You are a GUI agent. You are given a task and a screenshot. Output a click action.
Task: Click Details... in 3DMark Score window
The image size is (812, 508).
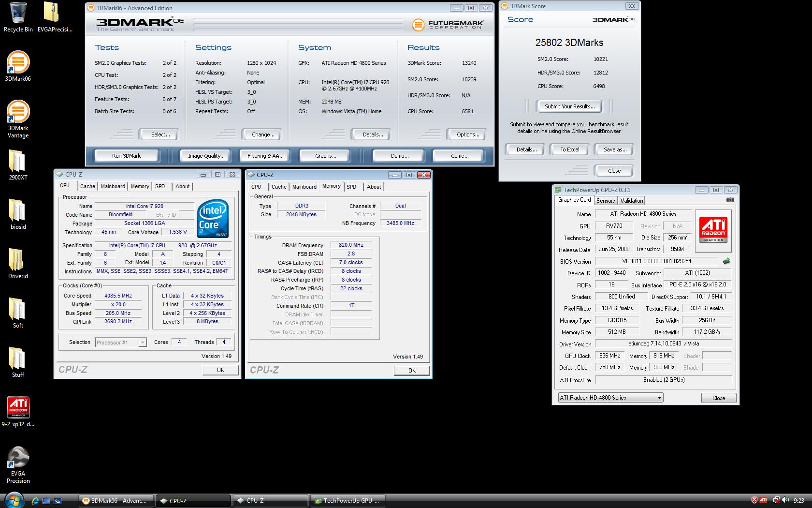point(526,149)
